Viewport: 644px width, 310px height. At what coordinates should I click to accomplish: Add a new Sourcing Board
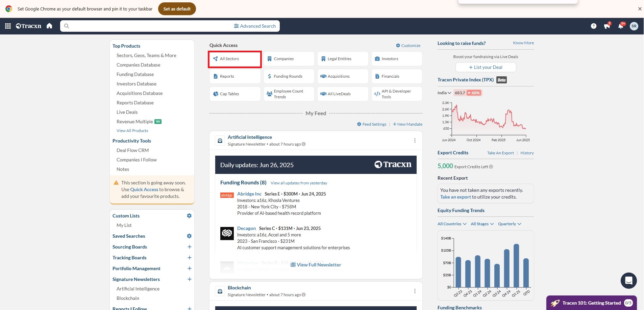coord(189,247)
